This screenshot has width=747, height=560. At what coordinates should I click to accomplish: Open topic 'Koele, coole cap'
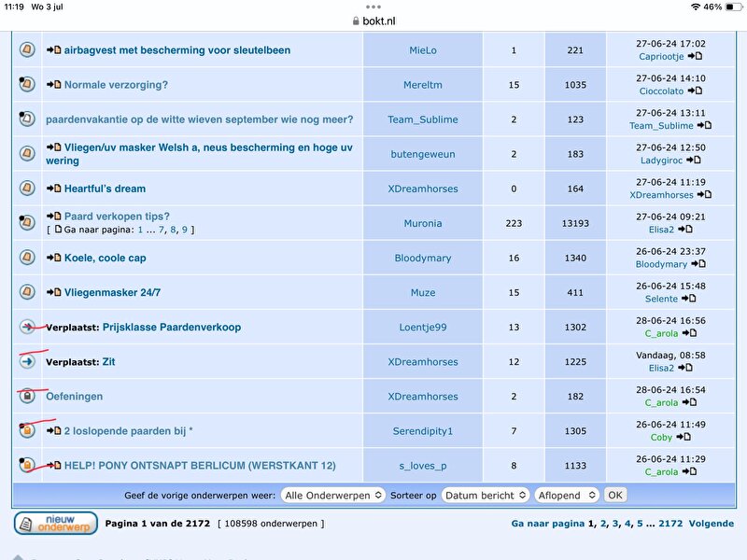106,258
